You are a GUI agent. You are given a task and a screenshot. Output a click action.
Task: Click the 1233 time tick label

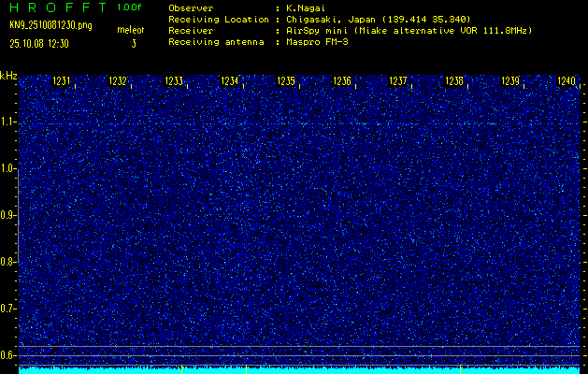coord(174,82)
